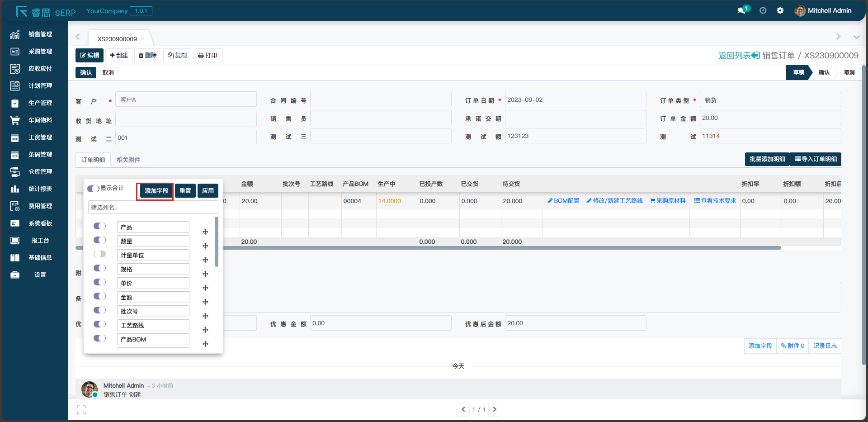Image resolution: width=868 pixels, height=422 pixels.
Task: Click the BOM配置 link
Action: 563,201
